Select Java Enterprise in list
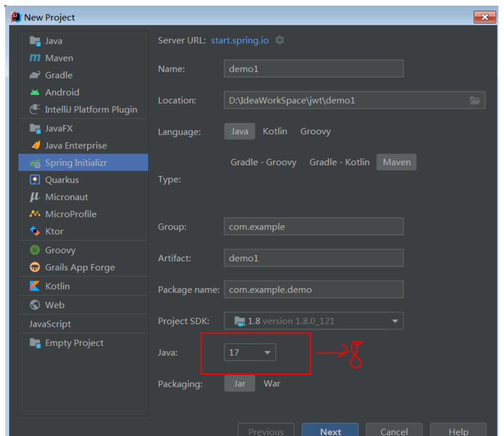 pyautogui.click(x=83, y=145)
